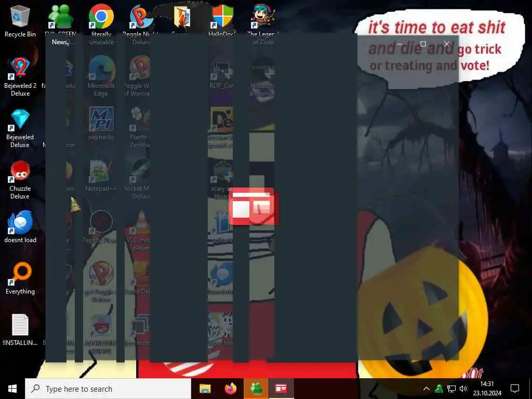Screen dimensions: 532x399
Task: Select the HalloDoc shield shortcut
Action: pyautogui.click(x=222, y=20)
